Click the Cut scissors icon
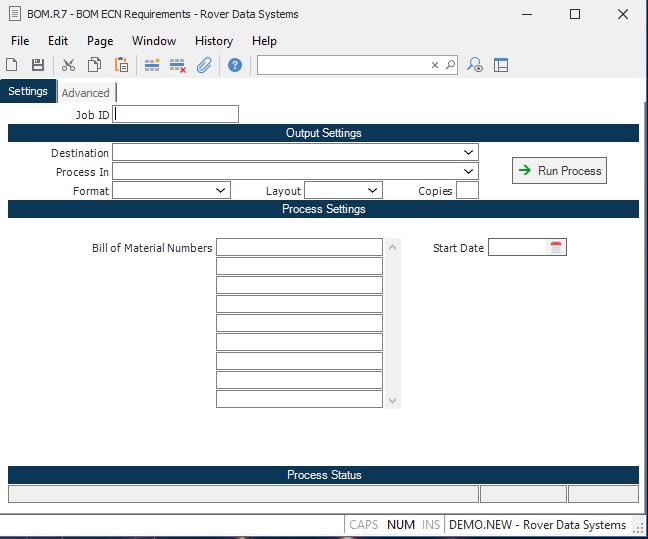 [68, 65]
